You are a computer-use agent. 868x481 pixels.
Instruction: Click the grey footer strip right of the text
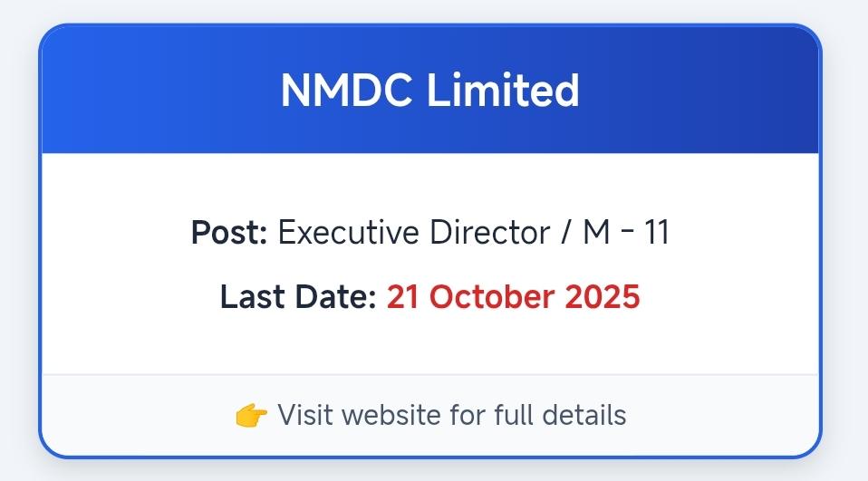click(x=725, y=416)
